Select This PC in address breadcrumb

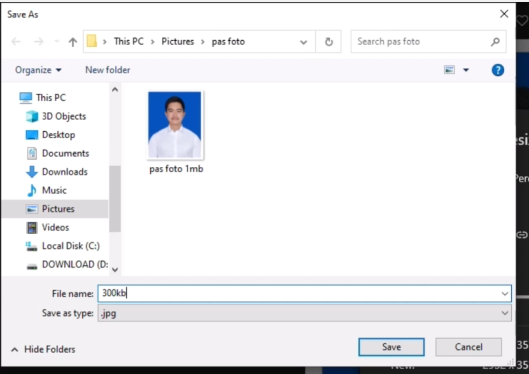click(129, 41)
